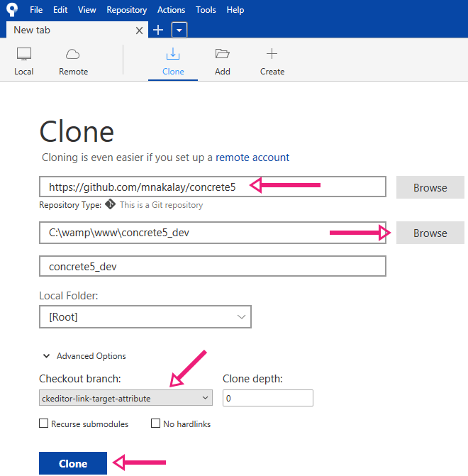468x476 pixels.
Task: Open the View menu
Action: coord(87,10)
